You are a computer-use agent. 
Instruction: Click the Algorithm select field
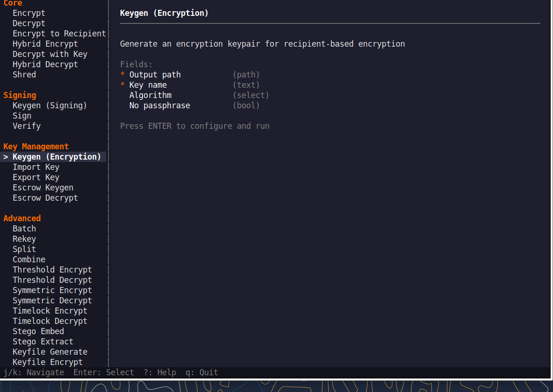tap(199, 95)
